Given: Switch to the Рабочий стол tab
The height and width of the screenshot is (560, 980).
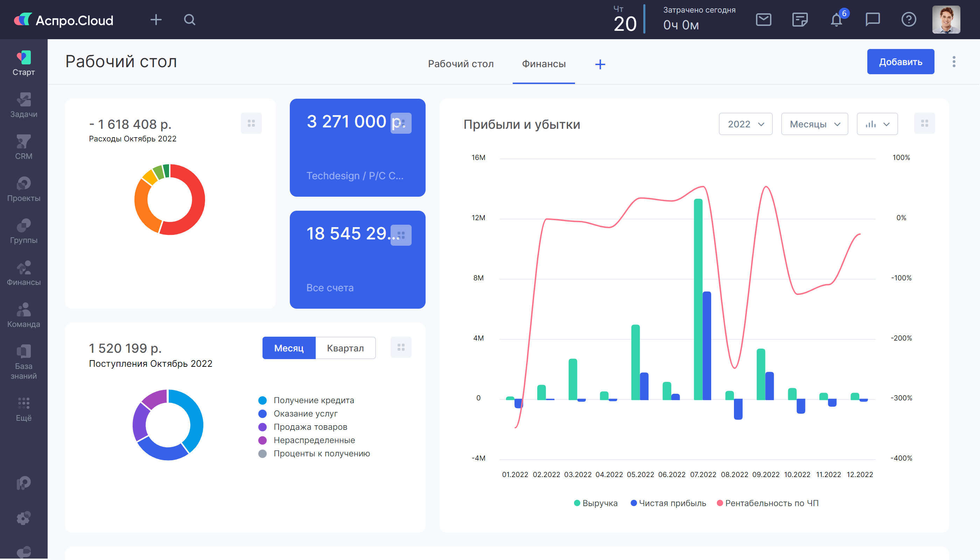Looking at the screenshot, I should 460,64.
